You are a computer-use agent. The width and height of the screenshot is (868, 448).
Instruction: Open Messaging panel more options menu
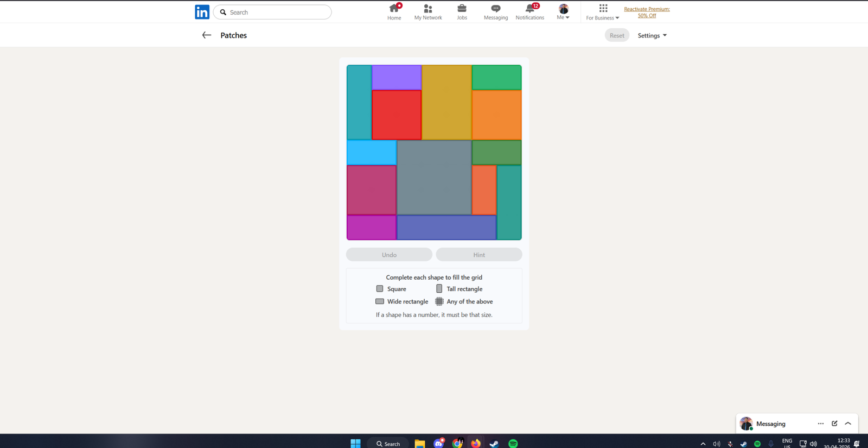[820, 424]
